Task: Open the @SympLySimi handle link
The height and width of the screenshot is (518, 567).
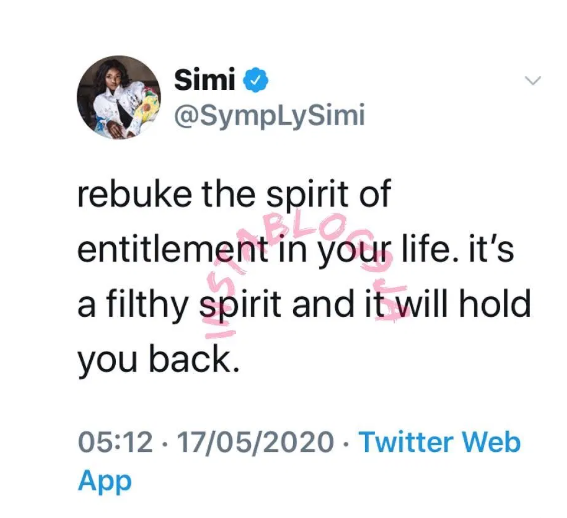Action: tap(270, 116)
